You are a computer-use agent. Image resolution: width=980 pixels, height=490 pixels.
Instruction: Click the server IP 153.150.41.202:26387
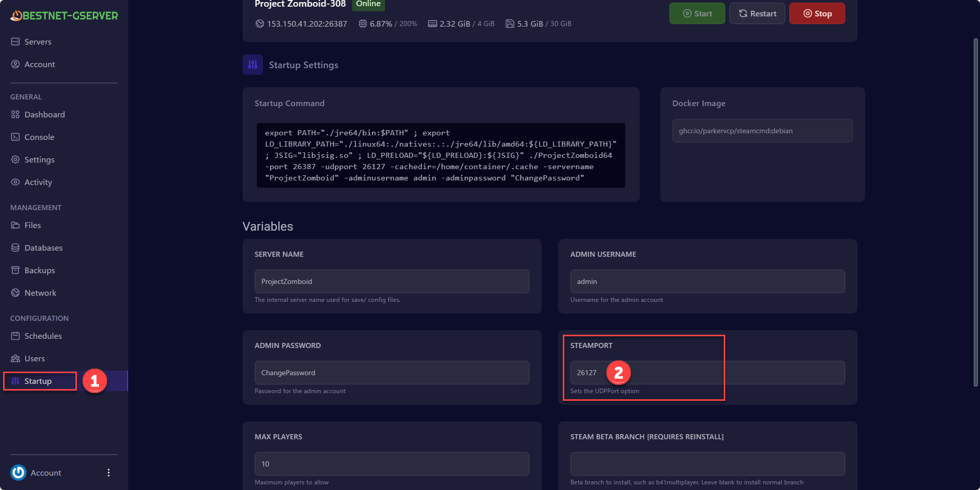point(307,24)
